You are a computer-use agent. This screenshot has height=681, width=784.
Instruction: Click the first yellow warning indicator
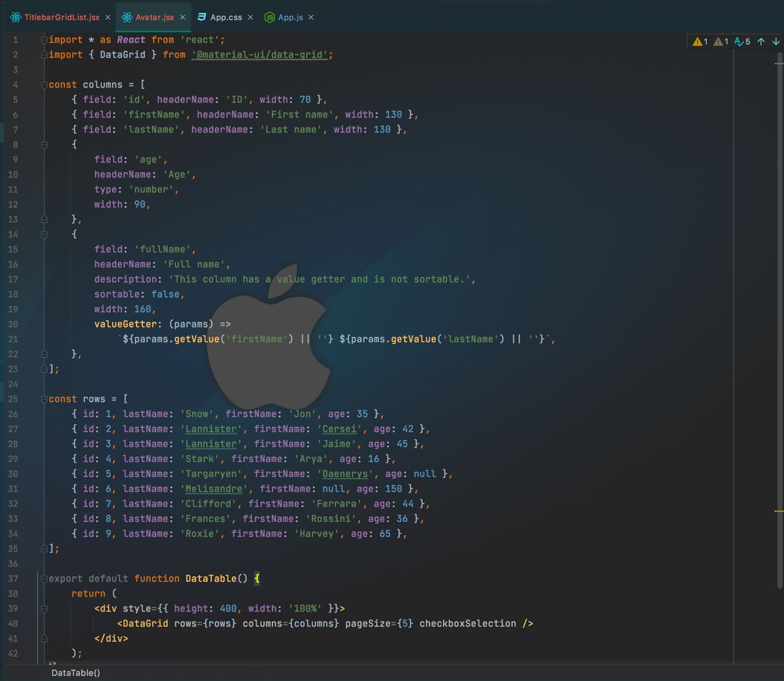(700, 42)
